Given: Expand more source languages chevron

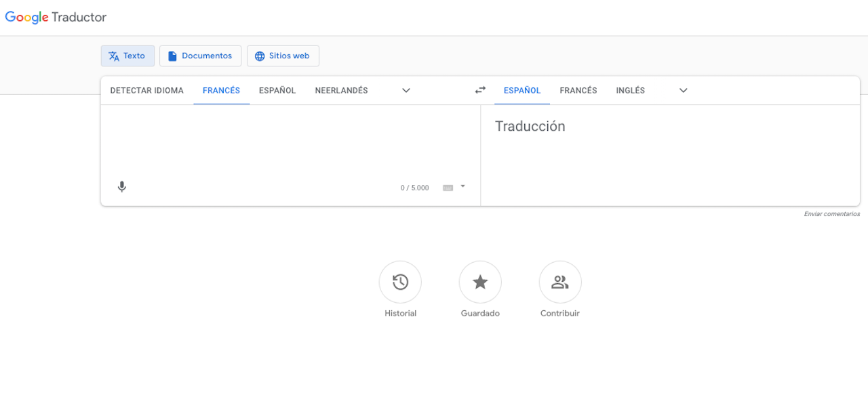Looking at the screenshot, I should 406,90.
